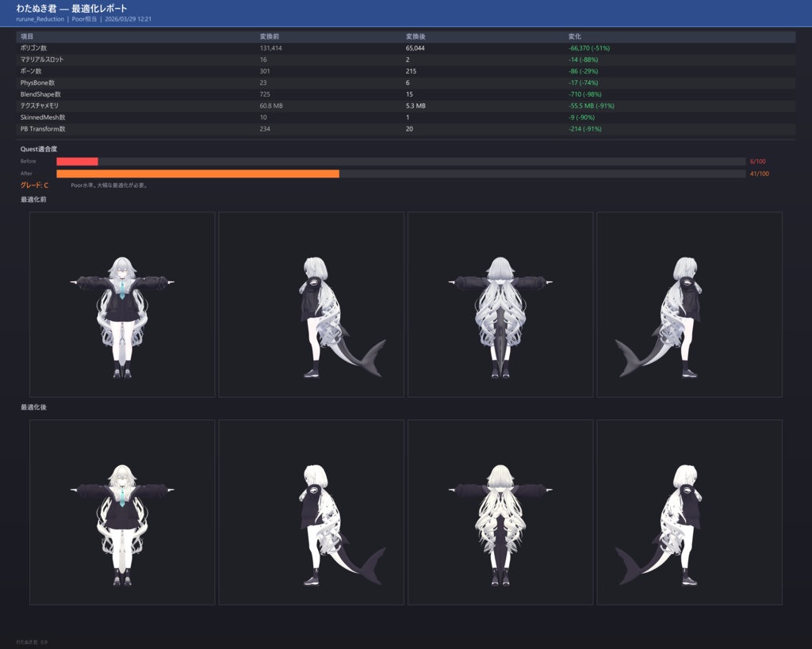Open the 最適化後 front view T-pose thumbnail
The width and height of the screenshot is (812, 649).
[x=122, y=513]
